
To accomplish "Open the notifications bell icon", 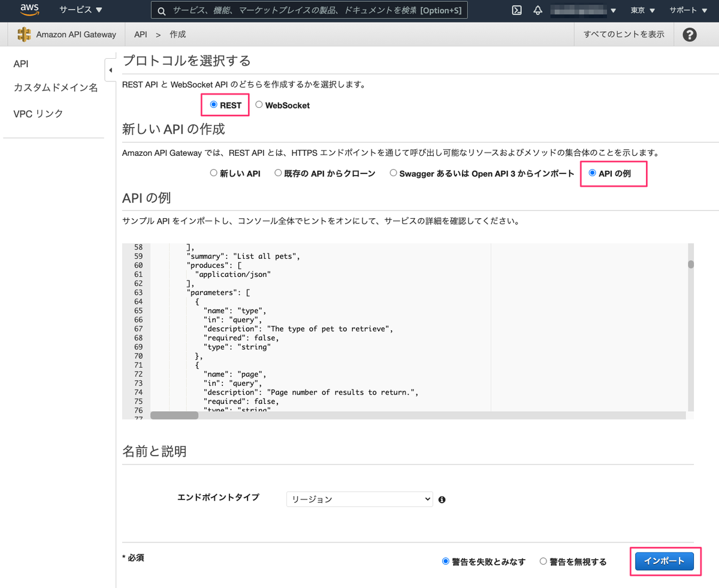I will [537, 11].
